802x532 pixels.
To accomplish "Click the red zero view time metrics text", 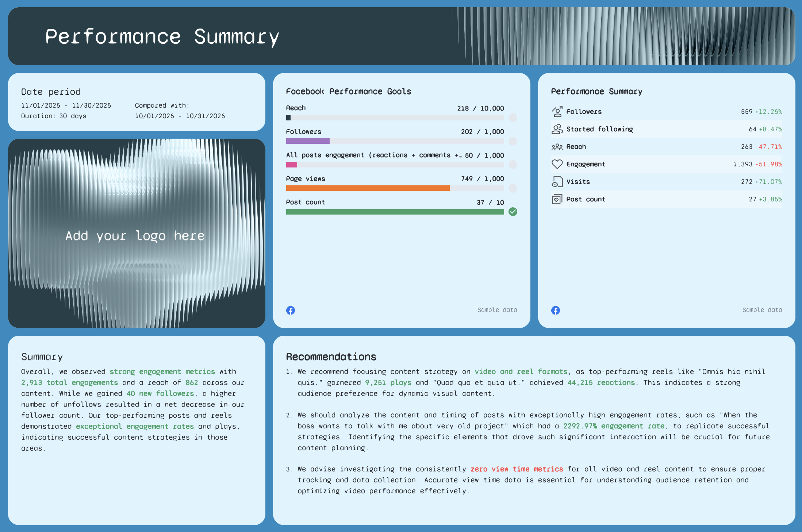I will click(x=517, y=469).
